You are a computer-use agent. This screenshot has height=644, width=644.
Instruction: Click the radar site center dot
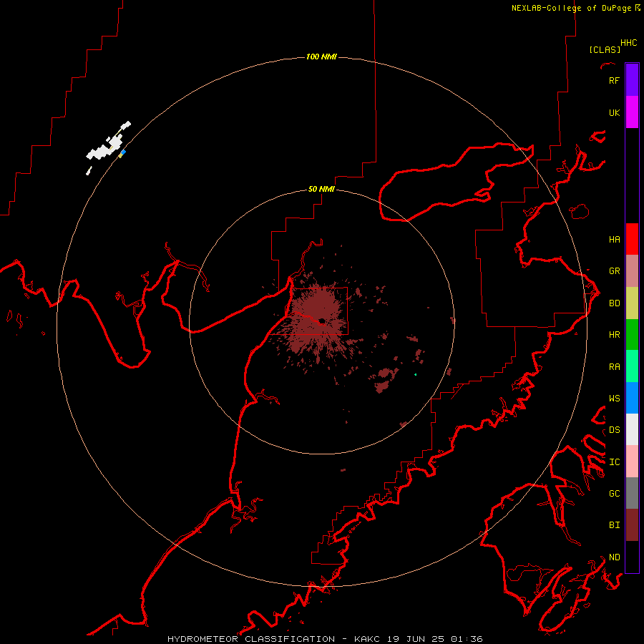[x=321, y=321]
